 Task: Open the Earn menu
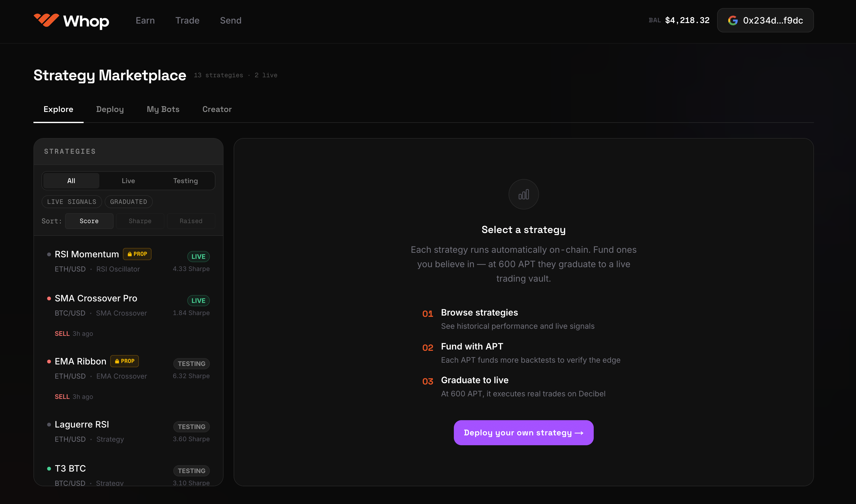145,20
